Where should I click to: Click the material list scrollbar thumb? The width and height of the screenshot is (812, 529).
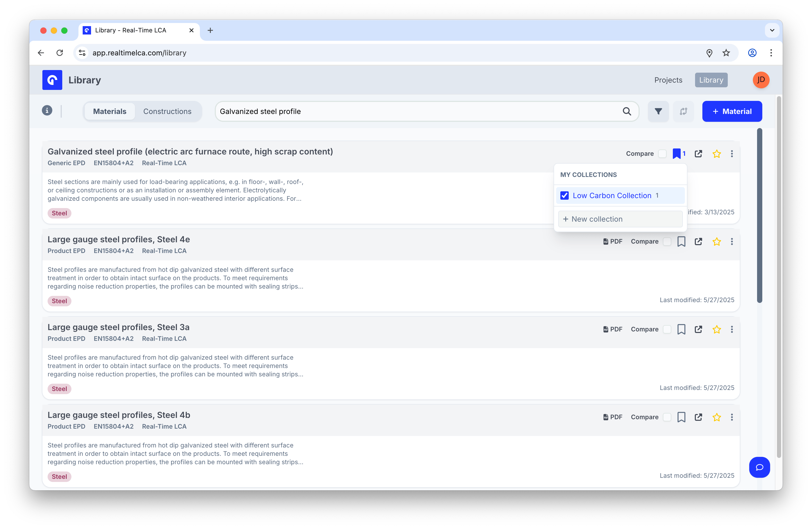click(759, 216)
